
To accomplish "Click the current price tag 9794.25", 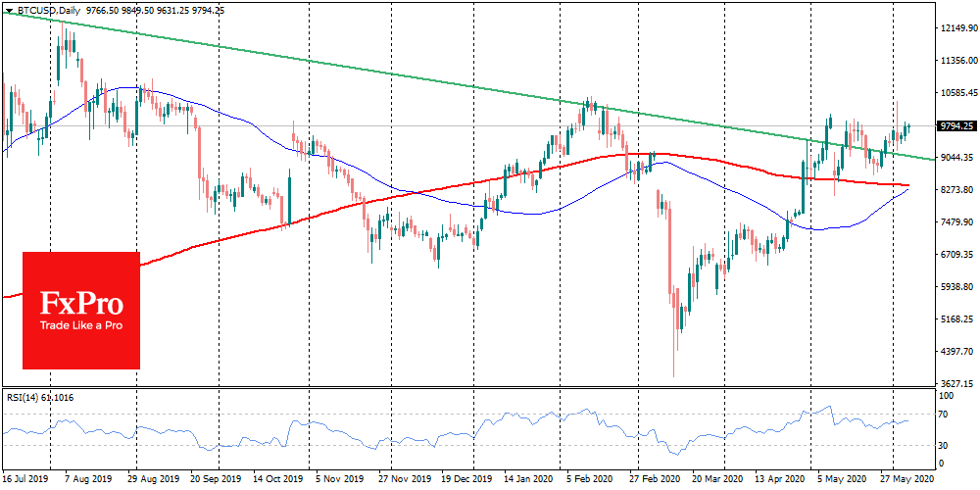I will [x=955, y=126].
